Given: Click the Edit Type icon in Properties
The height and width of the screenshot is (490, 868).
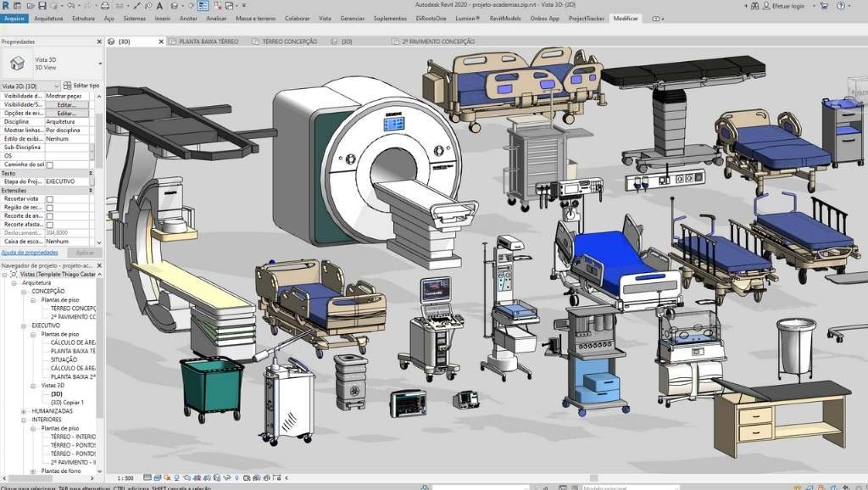Looking at the screenshot, I should pos(81,86).
